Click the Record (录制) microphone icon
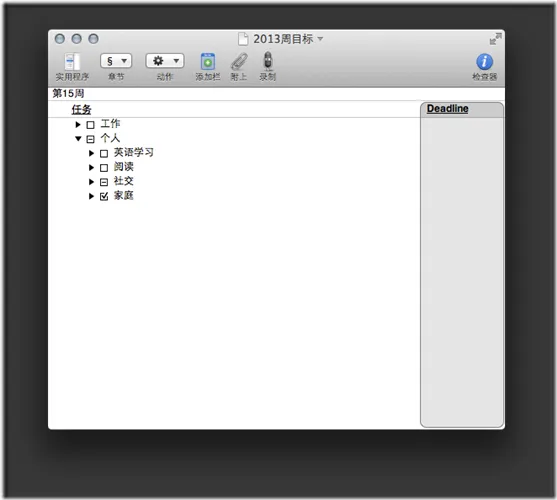Screen dimensions: 557x500 point(268,61)
